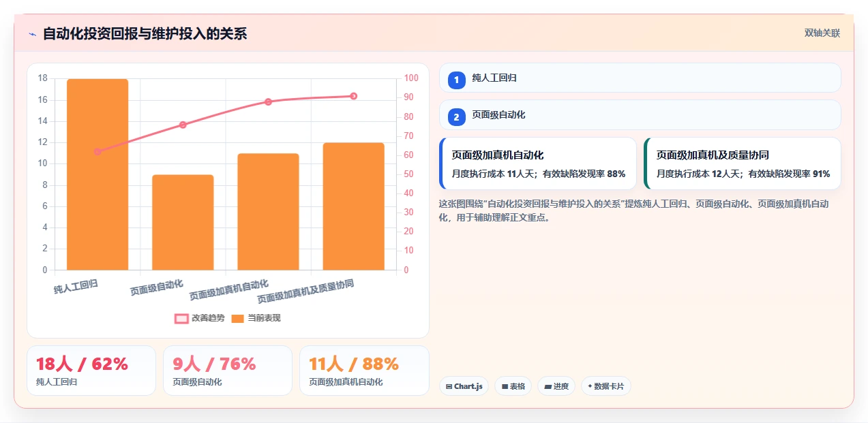Click the 18人 / 62% stat card

(91, 371)
